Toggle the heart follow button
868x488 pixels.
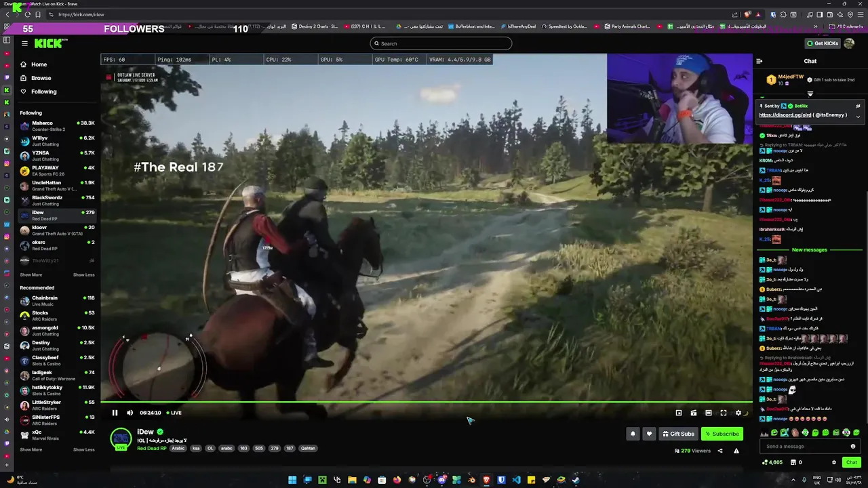(x=649, y=434)
